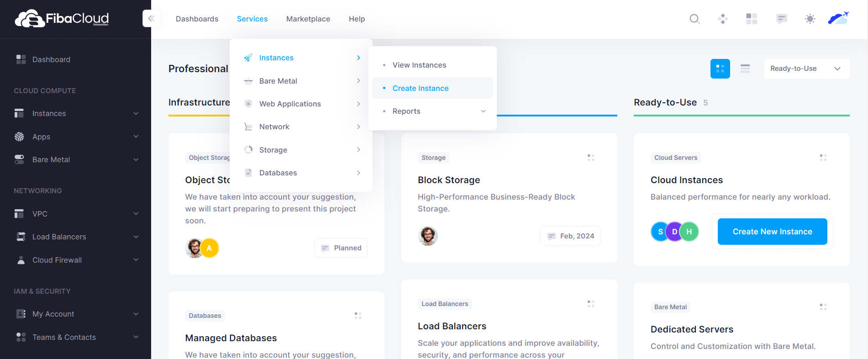The height and width of the screenshot is (359, 868).
Task: Choose Create Instance in the submenu
Action: [432, 88]
